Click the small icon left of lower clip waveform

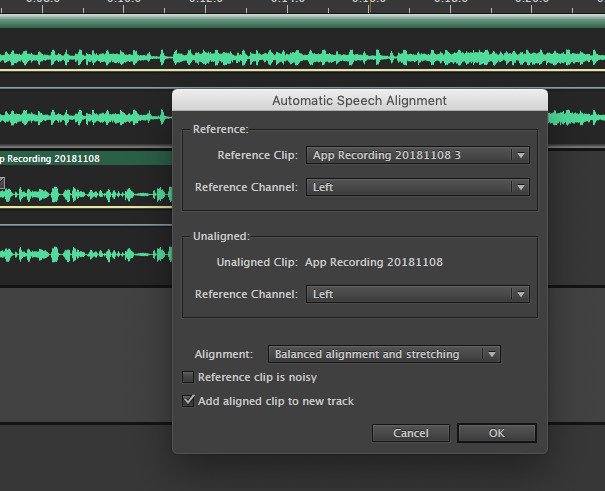(2, 183)
